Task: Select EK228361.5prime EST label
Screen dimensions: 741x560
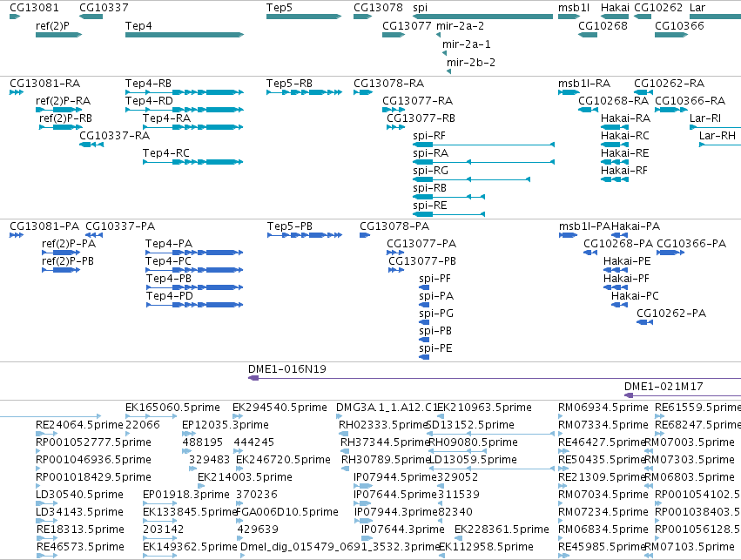Action: [x=502, y=530]
